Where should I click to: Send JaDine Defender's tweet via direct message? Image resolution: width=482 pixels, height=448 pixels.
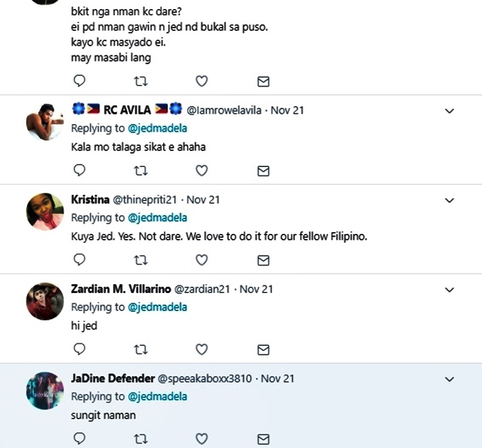click(x=263, y=439)
